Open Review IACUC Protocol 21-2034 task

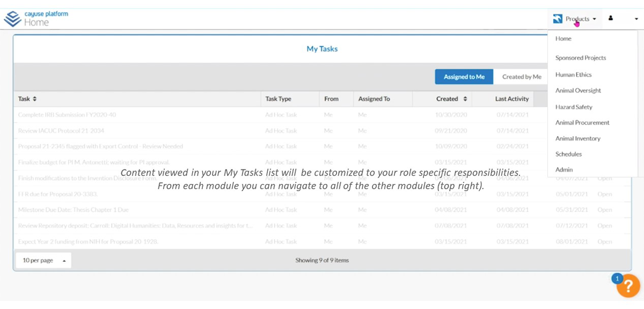tap(61, 130)
